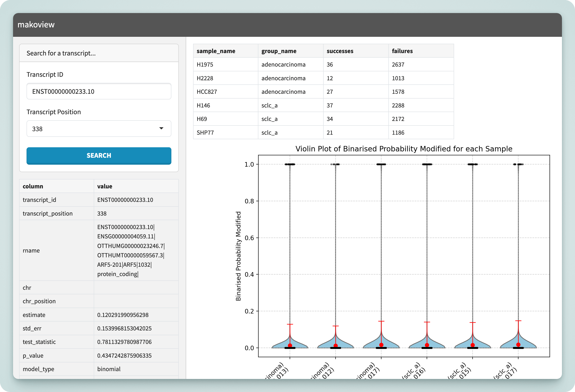The width and height of the screenshot is (575, 392).
Task: Click the failures column header
Action: coord(402,51)
